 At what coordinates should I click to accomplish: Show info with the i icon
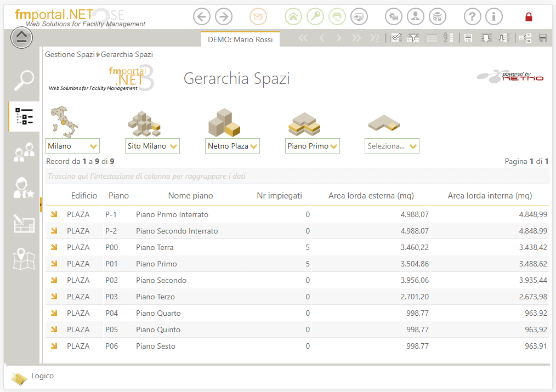tap(494, 16)
